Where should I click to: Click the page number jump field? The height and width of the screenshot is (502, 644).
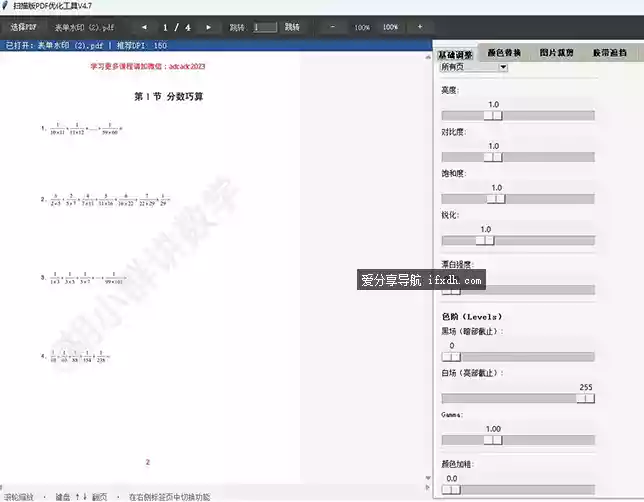click(264, 27)
